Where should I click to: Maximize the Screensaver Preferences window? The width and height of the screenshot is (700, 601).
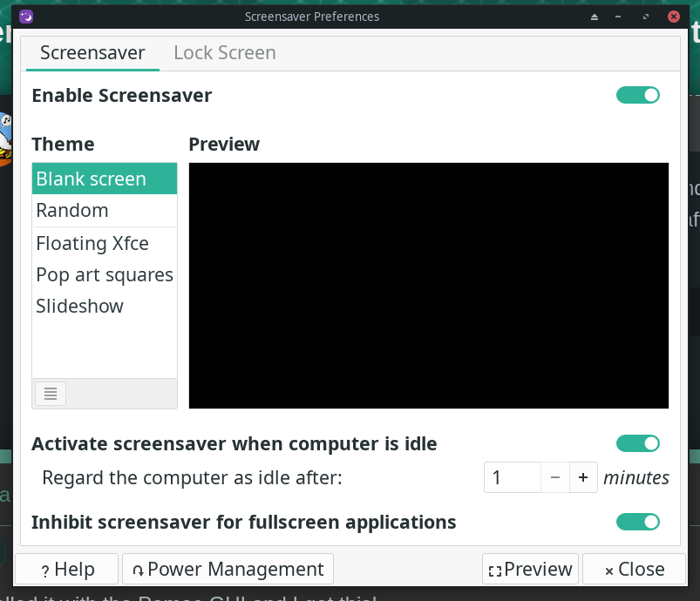click(x=646, y=17)
